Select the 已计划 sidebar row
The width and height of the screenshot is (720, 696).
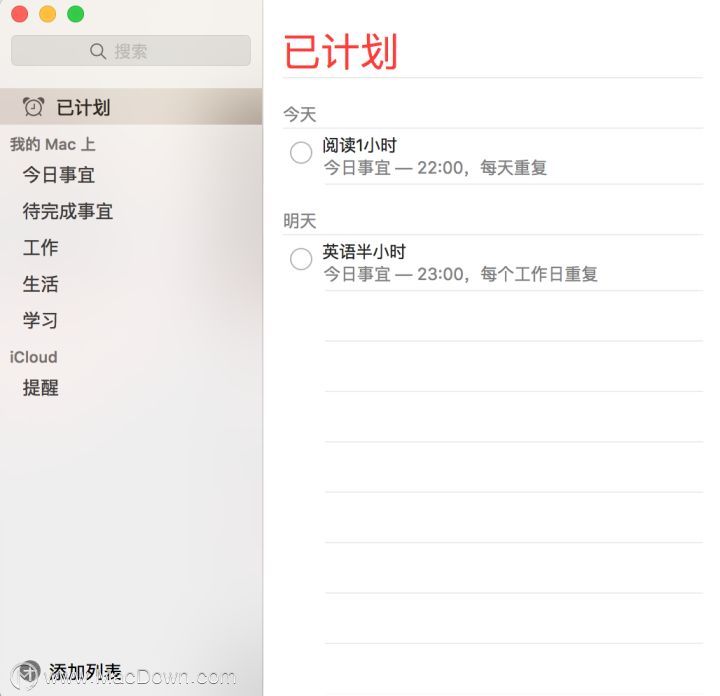point(131,107)
